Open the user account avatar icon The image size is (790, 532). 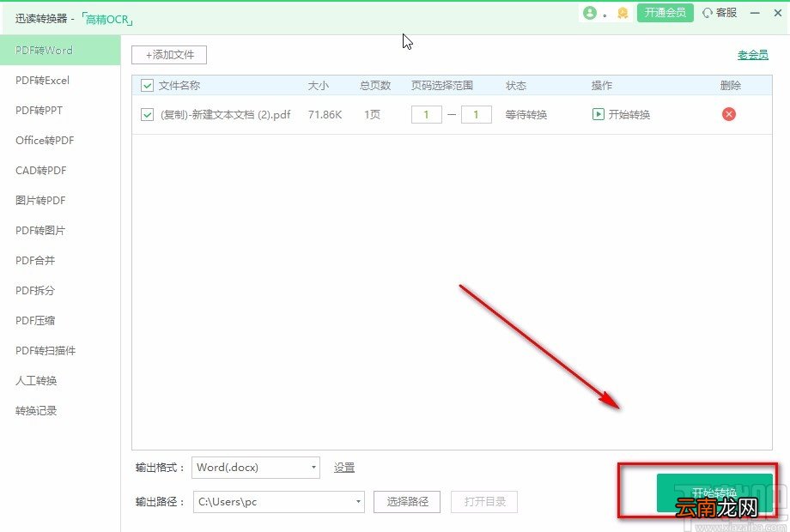click(x=589, y=13)
